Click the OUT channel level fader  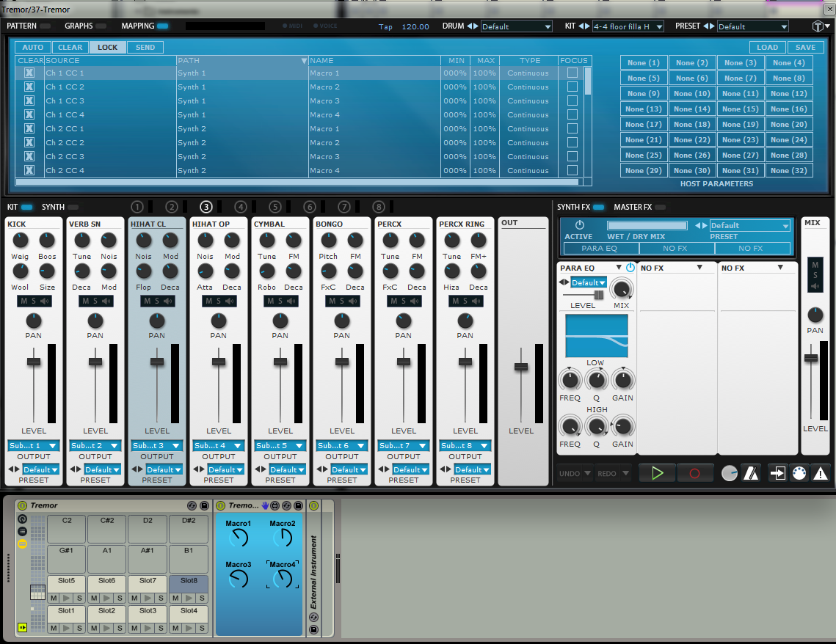521,366
